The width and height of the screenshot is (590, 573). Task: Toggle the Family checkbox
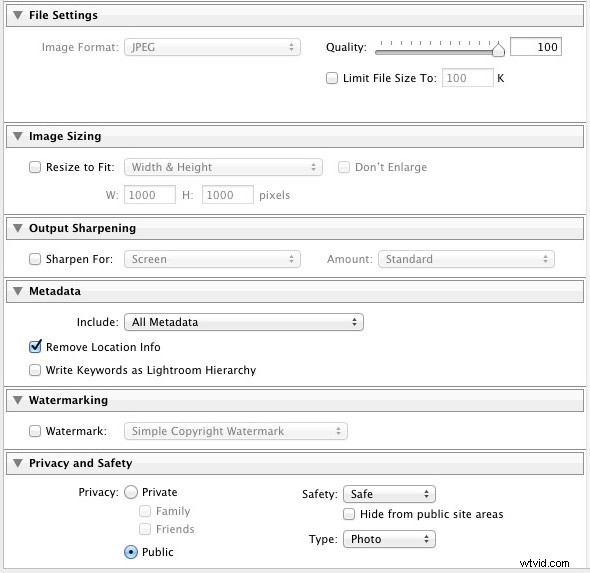(145, 511)
